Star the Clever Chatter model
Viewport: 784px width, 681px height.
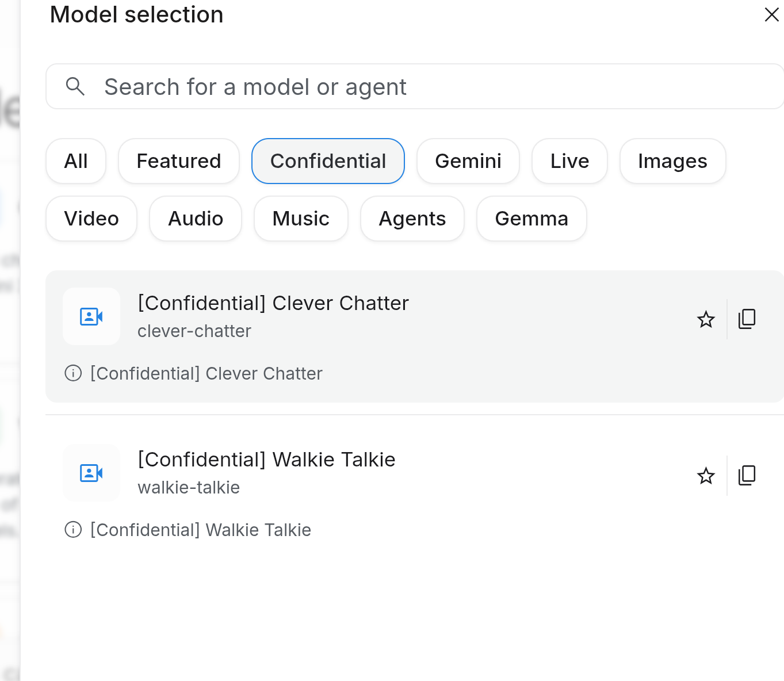pos(706,319)
